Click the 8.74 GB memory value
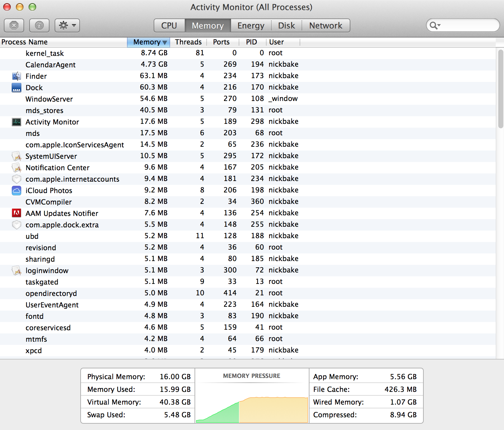The height and width of the screenshot is (430, 504). tap(154, 53)
